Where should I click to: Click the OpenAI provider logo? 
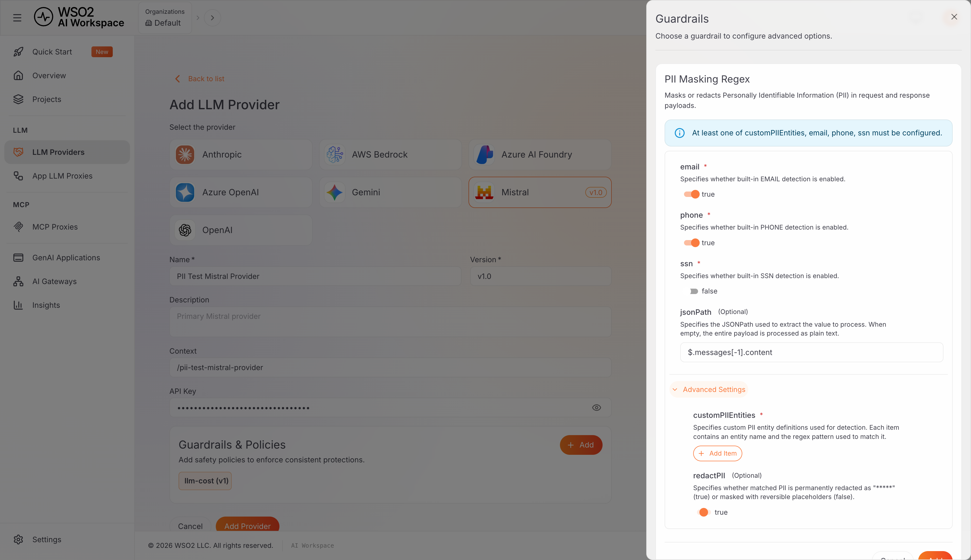coord(185,230)
